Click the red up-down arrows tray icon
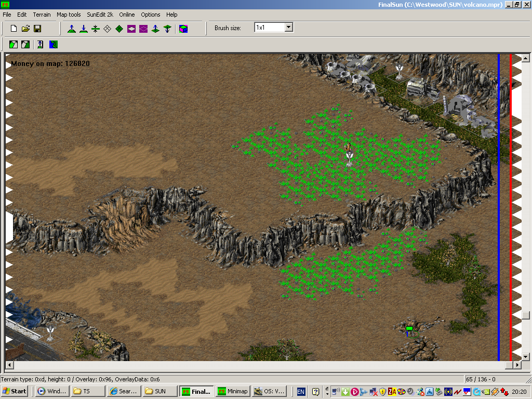Viewport: 532px width, 399px height. 504,392
